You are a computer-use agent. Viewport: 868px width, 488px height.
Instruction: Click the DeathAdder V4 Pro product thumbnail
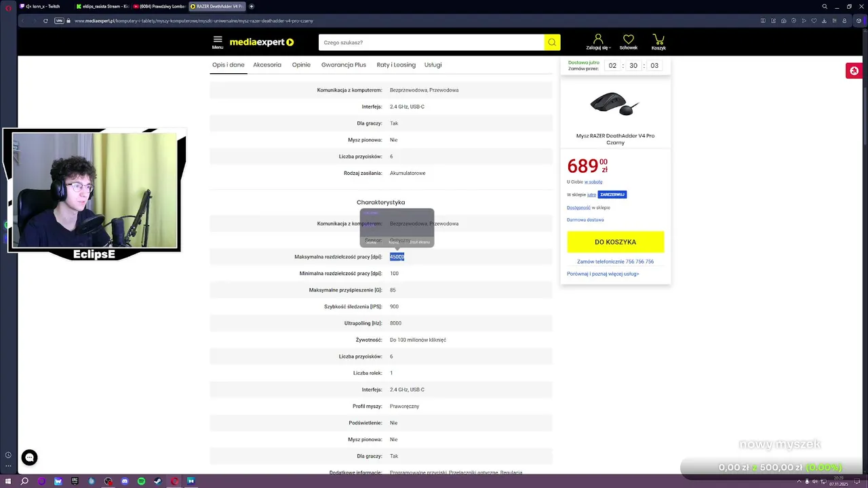pyautogui.click(x=615, y=104)
